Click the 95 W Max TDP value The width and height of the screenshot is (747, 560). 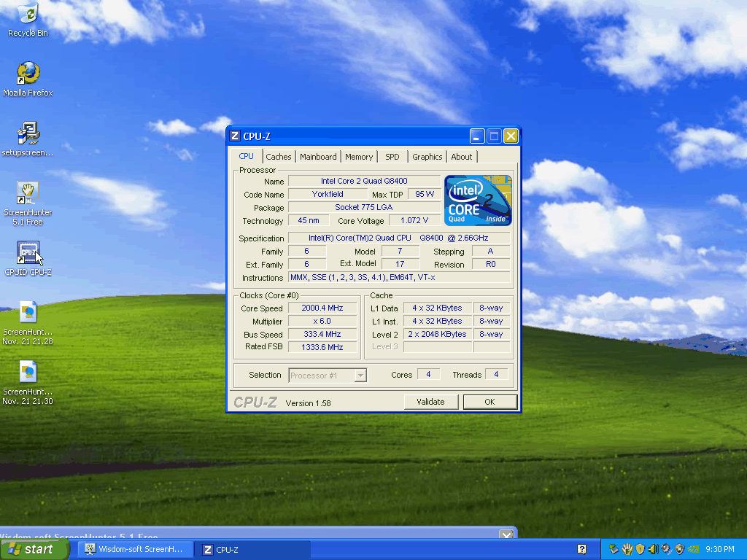click(424, 194)
